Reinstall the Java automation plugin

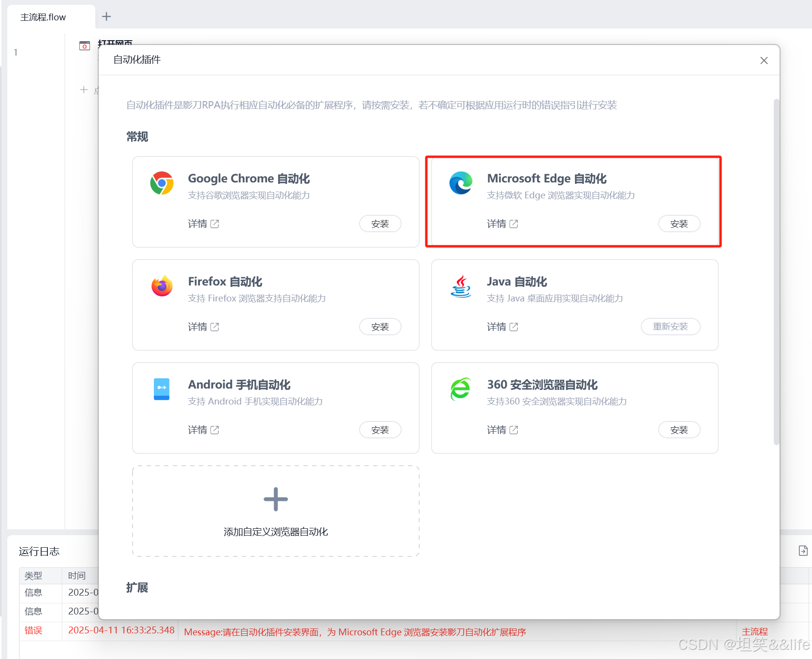click(x=671, y=327)
